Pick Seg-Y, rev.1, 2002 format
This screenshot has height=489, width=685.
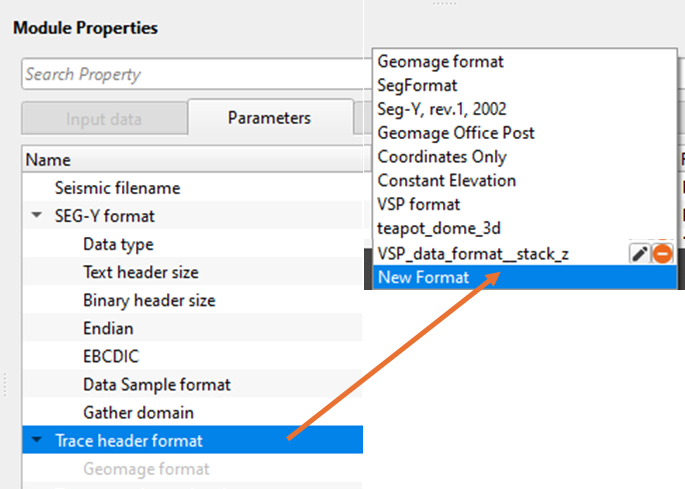click(441, 109)
